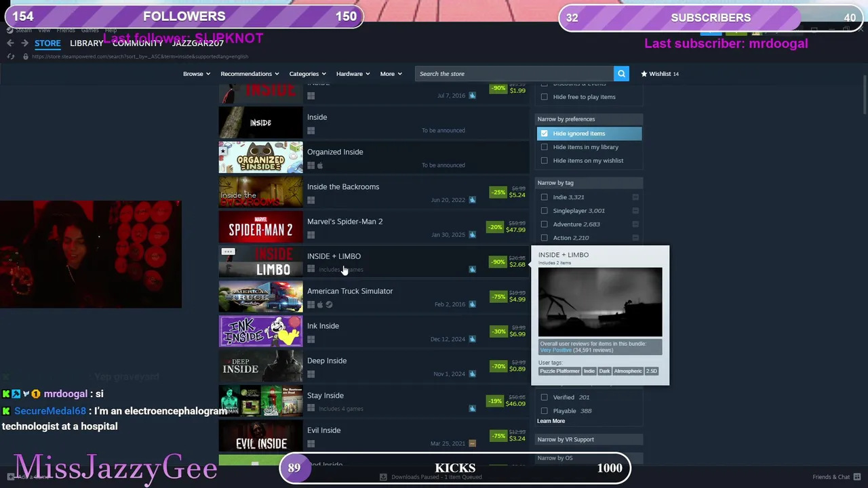Click the Windows icon under Marvel's Spider-Man 2

[311, 235]
